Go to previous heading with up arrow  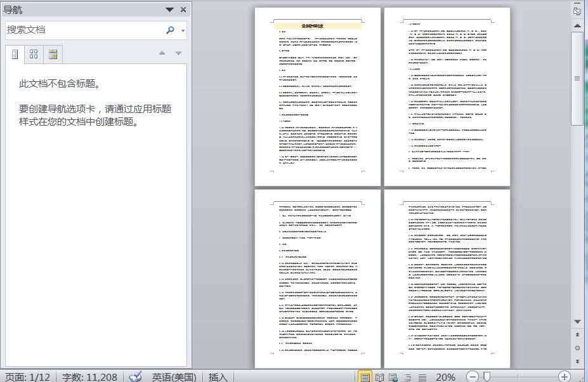click(162, 53)
